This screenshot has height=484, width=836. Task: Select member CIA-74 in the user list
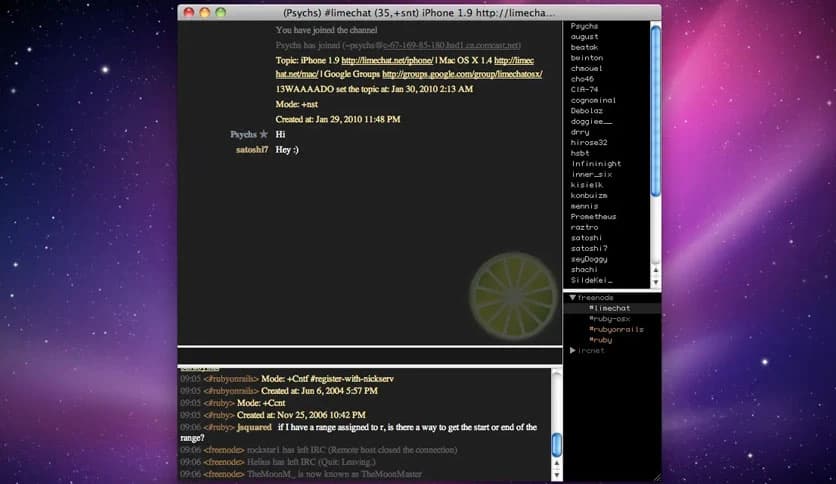tap(584, 90)
